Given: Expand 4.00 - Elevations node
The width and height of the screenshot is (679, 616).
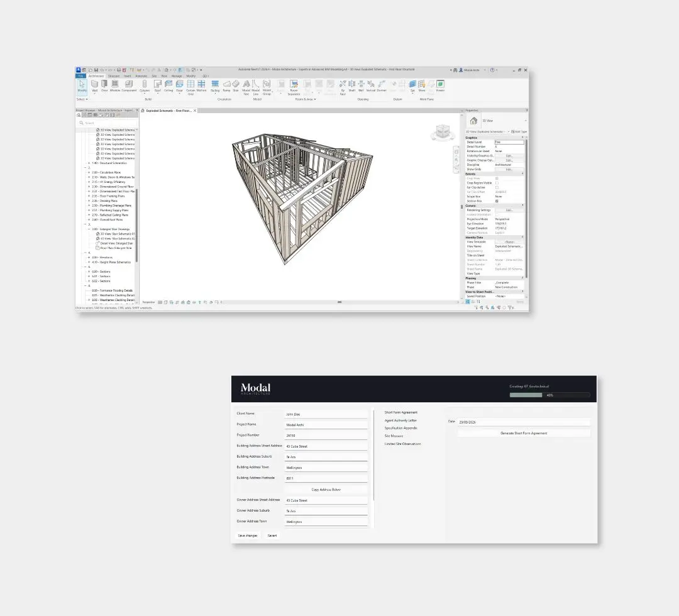Looking at the screenshot, I should pyautogui.click(x=89, y=258).
